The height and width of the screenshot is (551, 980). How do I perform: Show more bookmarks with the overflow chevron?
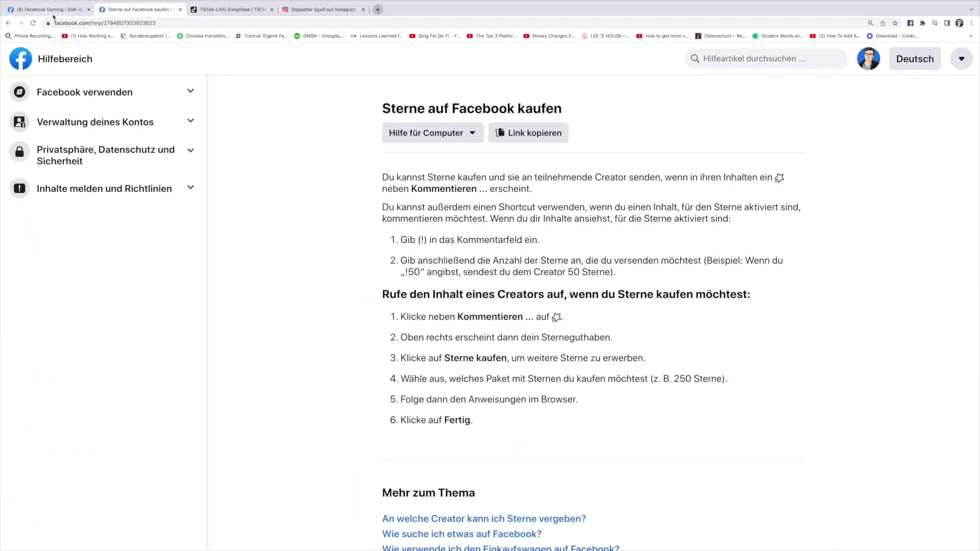pyautogui.click(x=971, y=36)
